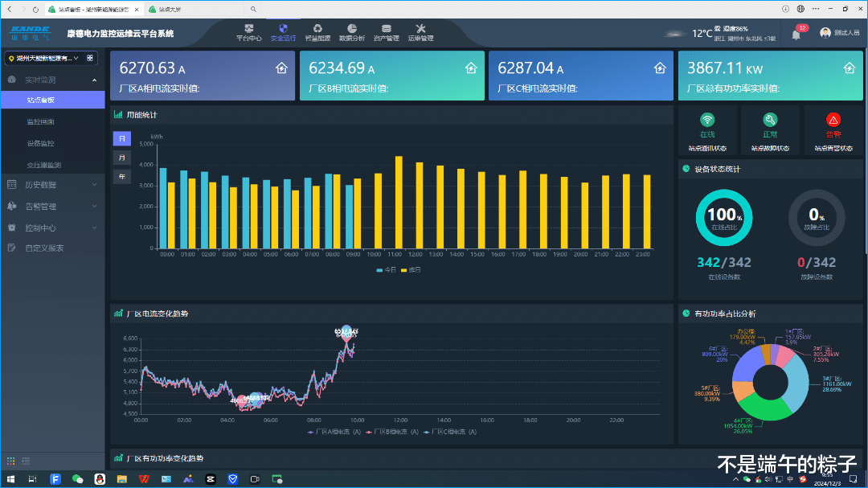Image resolution: width=868 pixels, height=488 pixels.
Task: Click the red 告警 warning triangle icon
Action: coord(833,120)
